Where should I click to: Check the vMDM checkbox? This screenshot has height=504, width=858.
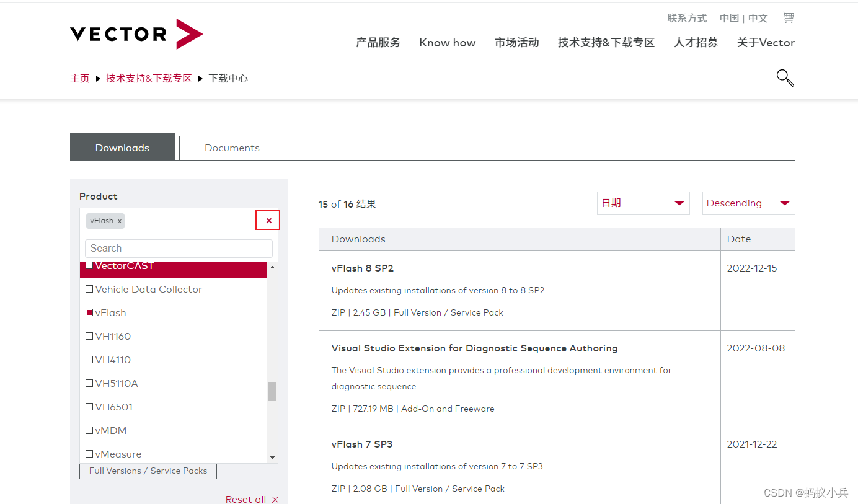89,430
